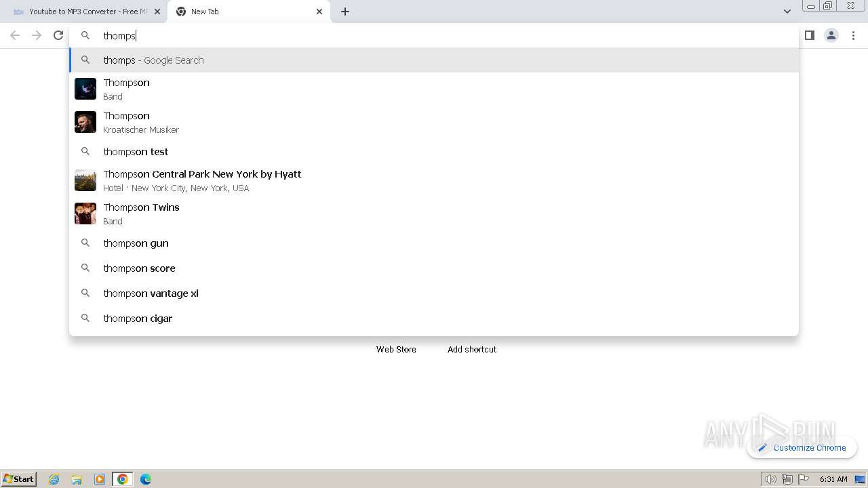Pick 'thompson test' suggestion
This screenshot has width=868, height=488.
(434, 152)
